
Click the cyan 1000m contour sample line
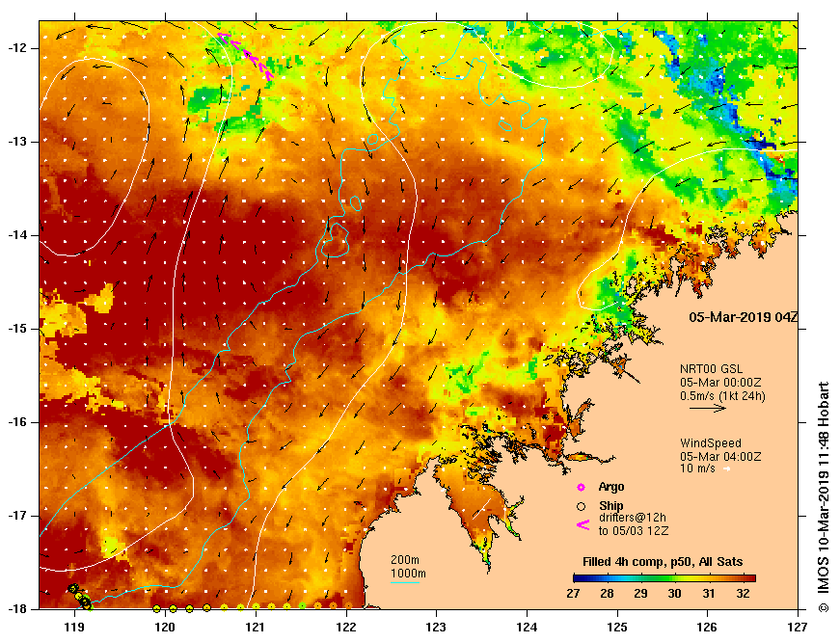(x=405, y=582)
